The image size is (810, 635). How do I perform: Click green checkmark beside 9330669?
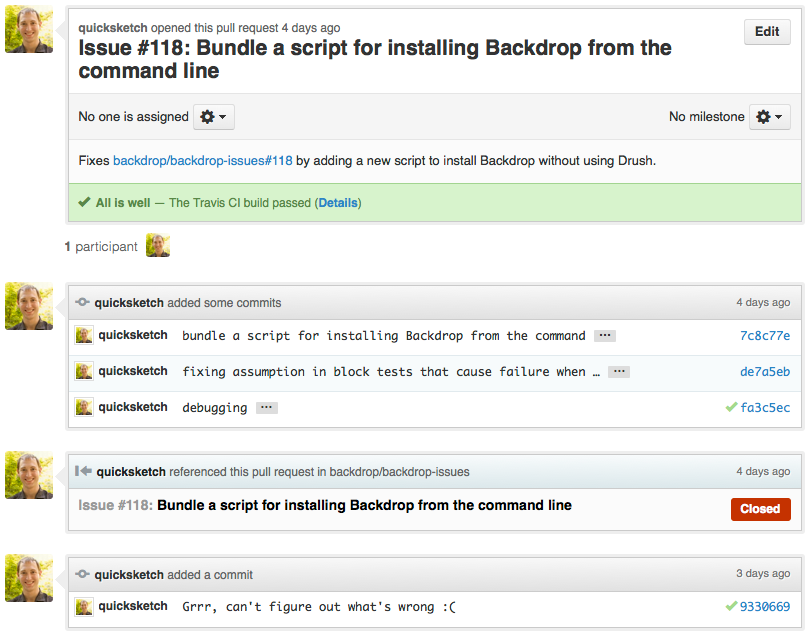[x=731, y=606]
